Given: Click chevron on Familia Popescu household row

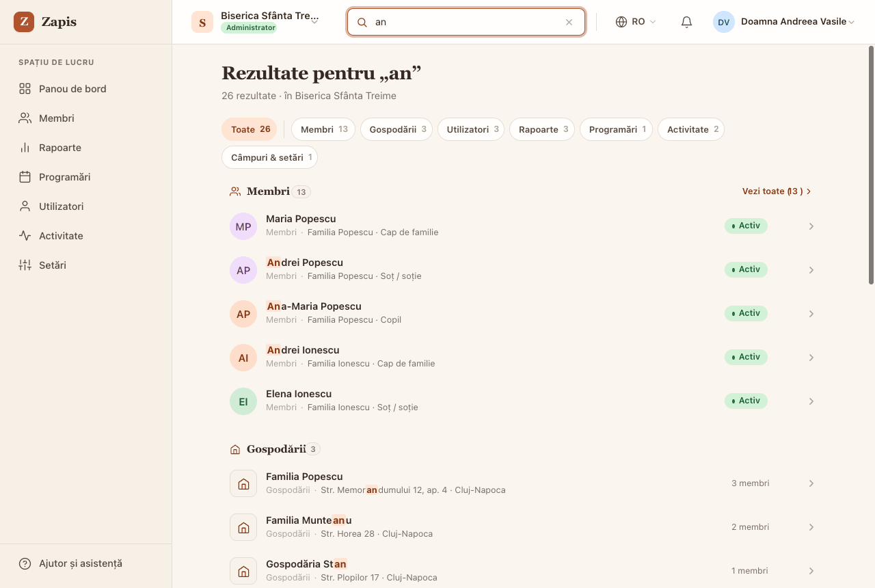Looking at the screenshot, I should pyautogui.click(x=811, y=483).
